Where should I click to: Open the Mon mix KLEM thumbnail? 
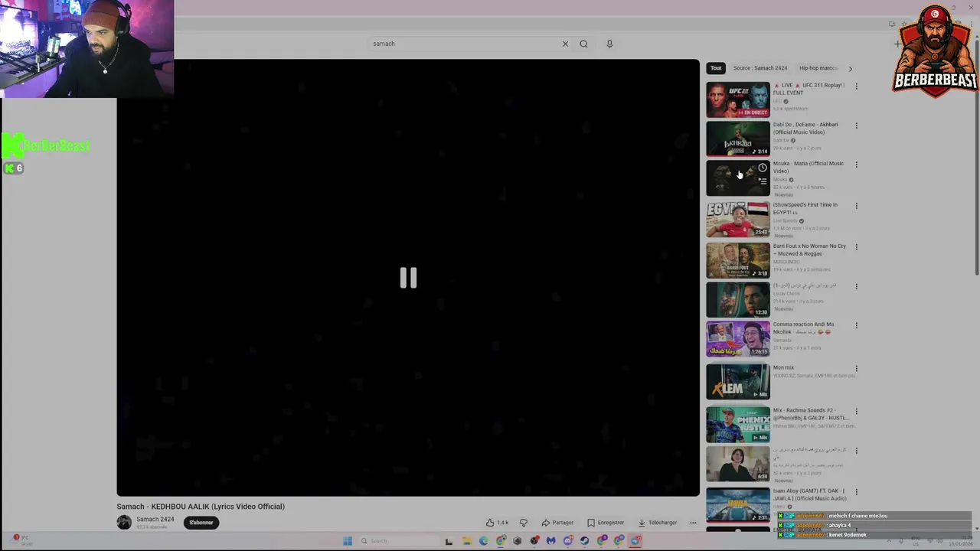[737, 382]
